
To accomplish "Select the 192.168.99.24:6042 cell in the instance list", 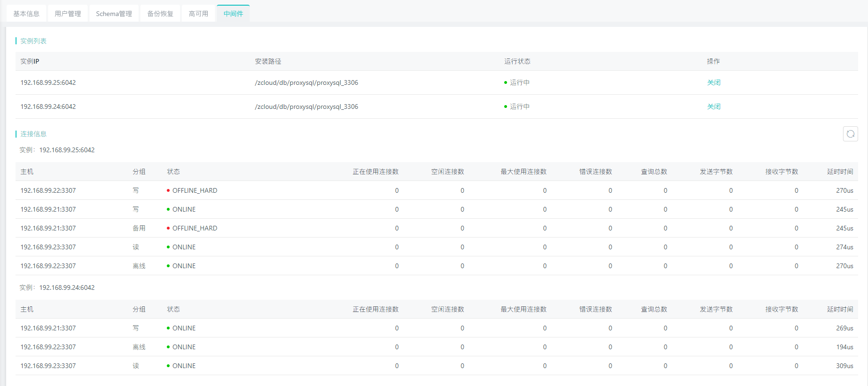I will [x=48, y=107].
